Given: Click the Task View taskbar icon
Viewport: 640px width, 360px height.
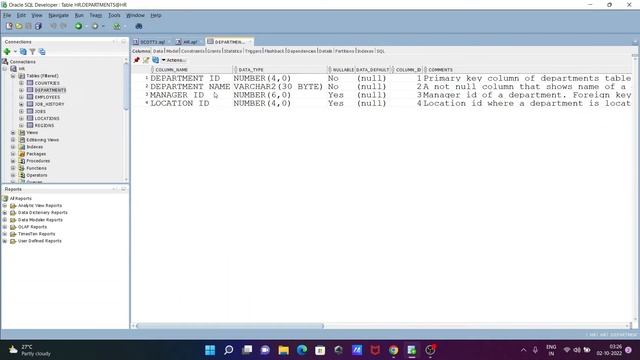Looking at the screenshot, I should [x=247, y=350].
